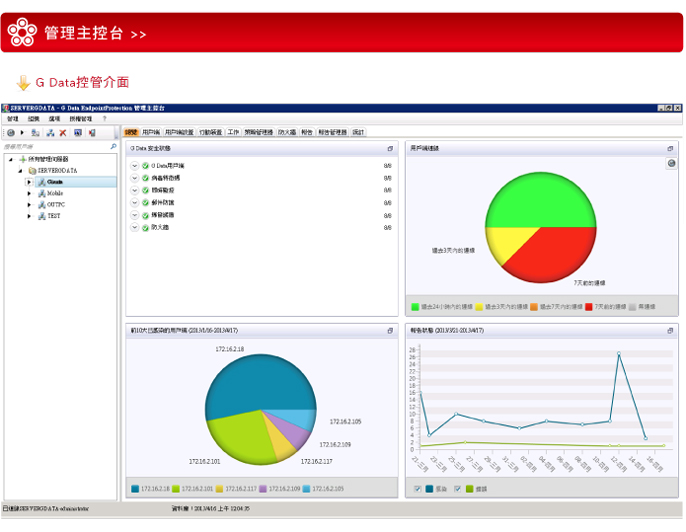Expand the firewall status row chevron
Screen dimensions: 686x532
(135, 228)
